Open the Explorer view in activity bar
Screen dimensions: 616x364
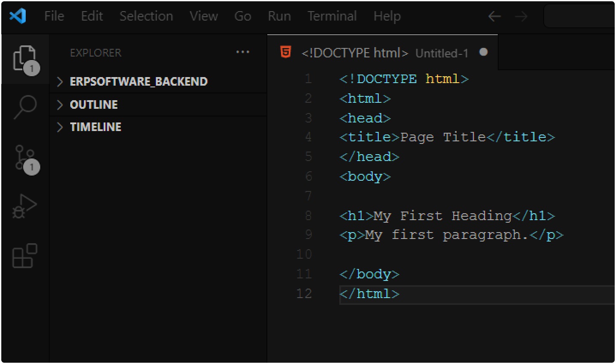click(25, 60)
